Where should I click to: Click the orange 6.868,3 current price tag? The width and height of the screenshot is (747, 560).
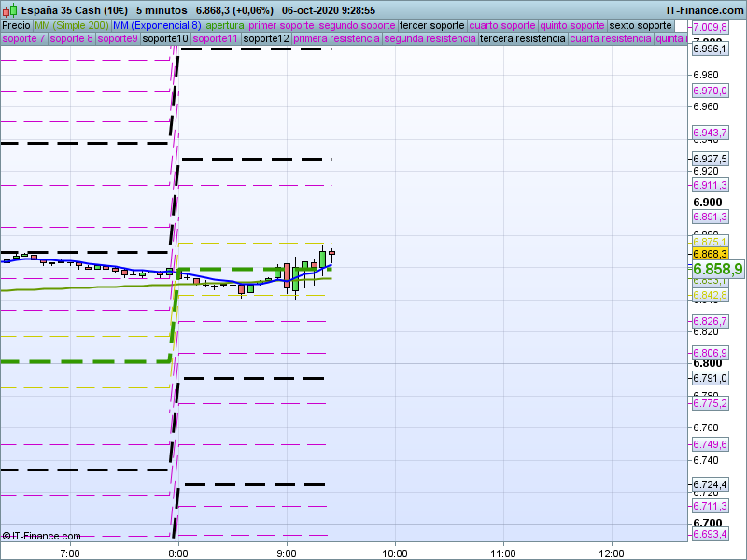pos(710,254)
